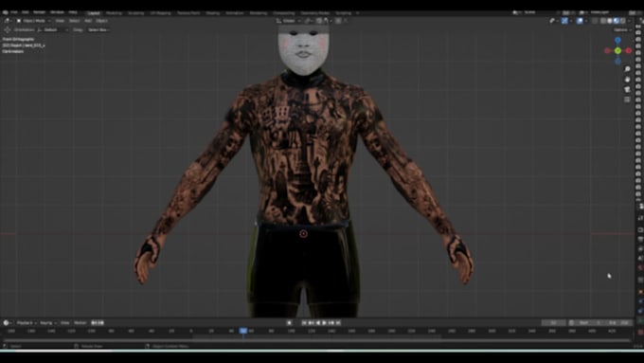The image size is (644, 363).
Task: Click the blue Z axis on navigation gizmo
Action: (617, 41)
